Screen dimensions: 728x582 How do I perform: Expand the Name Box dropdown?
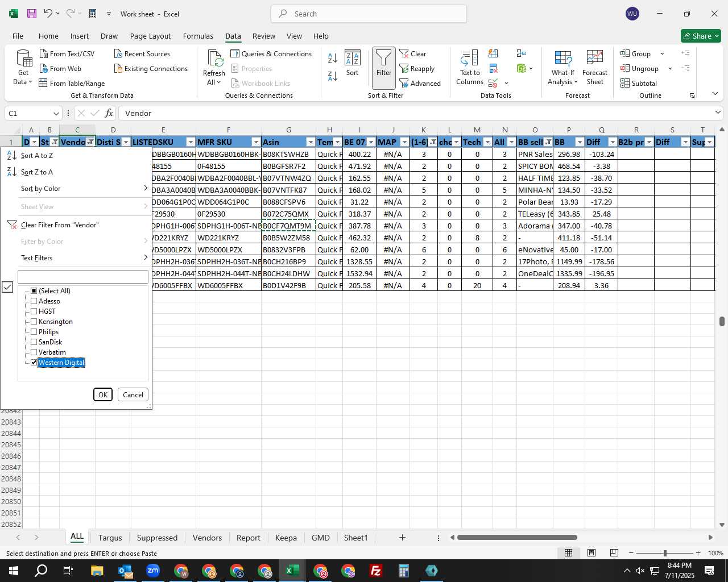click(x=56, y=113)
